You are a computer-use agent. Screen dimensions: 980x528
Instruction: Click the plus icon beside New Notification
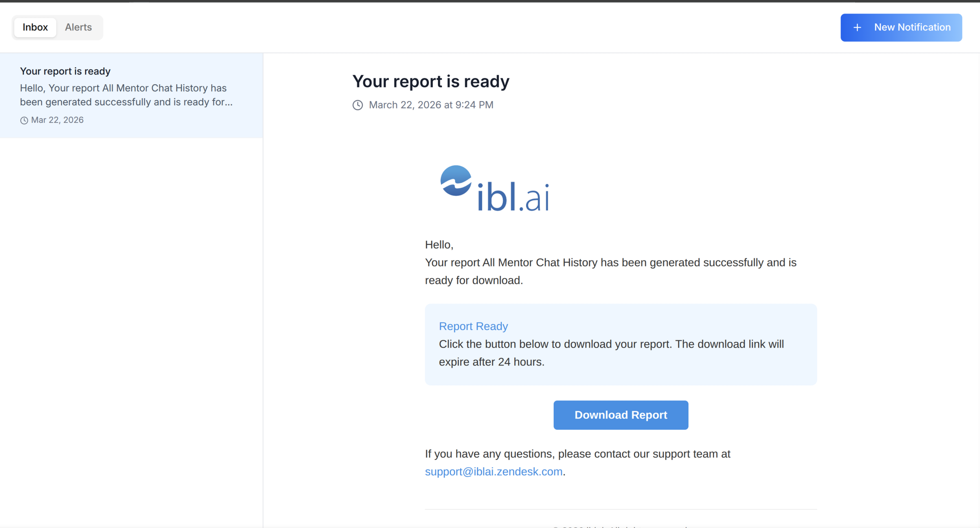(857, 28)
